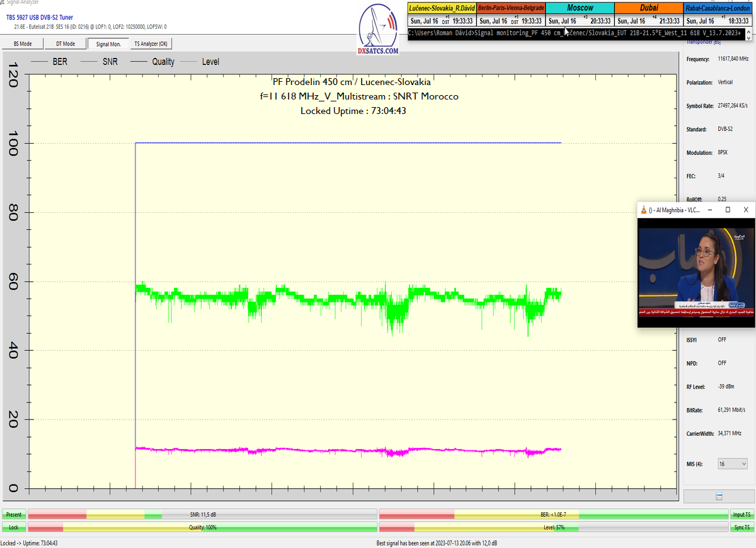Screen dimensions: 756x548
Task: Toggle the Present status indicator
Action: (14, 515)
